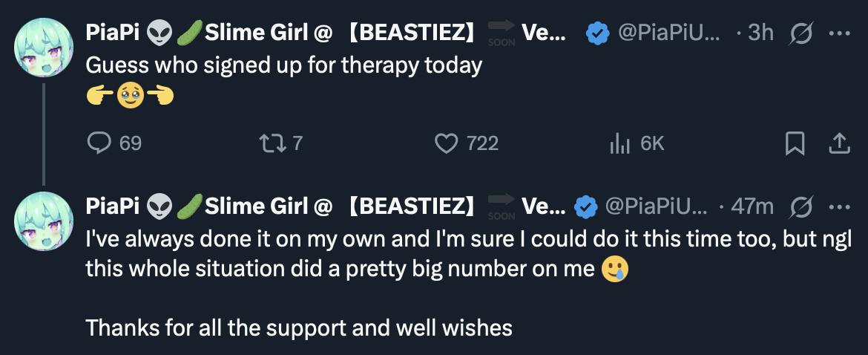This screenshot has height=355, width=868.
Task: Click the verified badge on the reply tweet
Action: (x=587, y=206)
